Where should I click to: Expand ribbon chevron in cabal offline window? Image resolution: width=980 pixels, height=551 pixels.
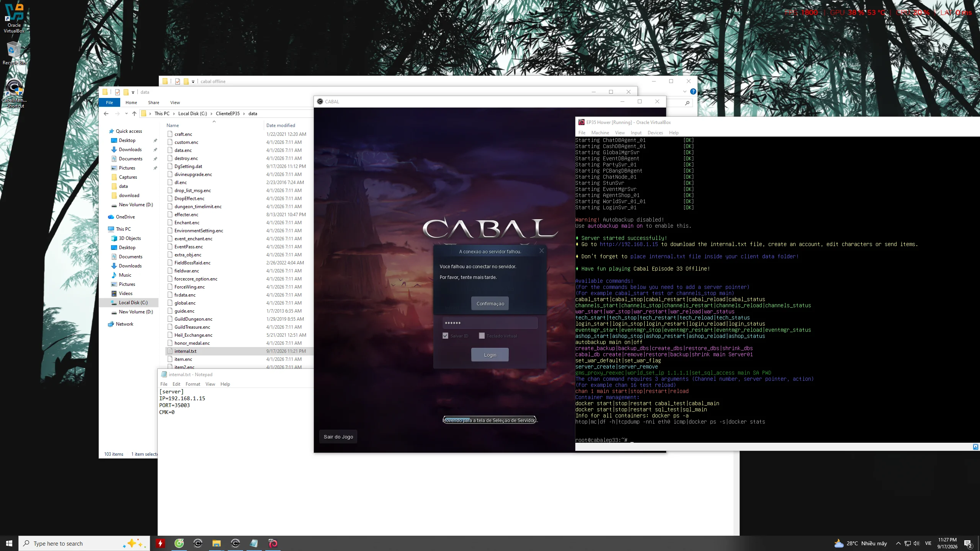click(684, 91)
